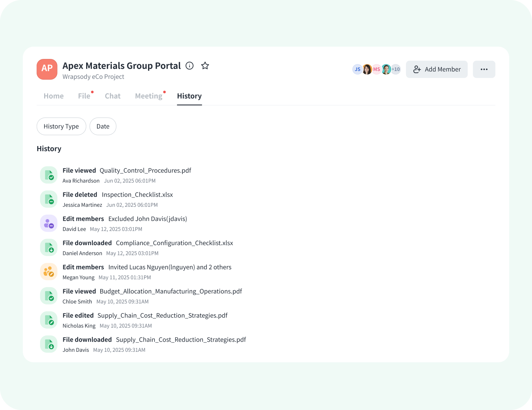Click the AP portal logo
532x410 pixels.
point(47,69)
